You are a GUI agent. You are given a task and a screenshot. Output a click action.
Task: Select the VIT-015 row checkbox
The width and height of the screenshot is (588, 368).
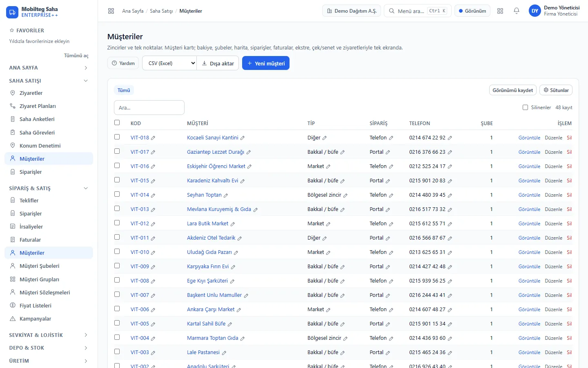click(117, 180)
